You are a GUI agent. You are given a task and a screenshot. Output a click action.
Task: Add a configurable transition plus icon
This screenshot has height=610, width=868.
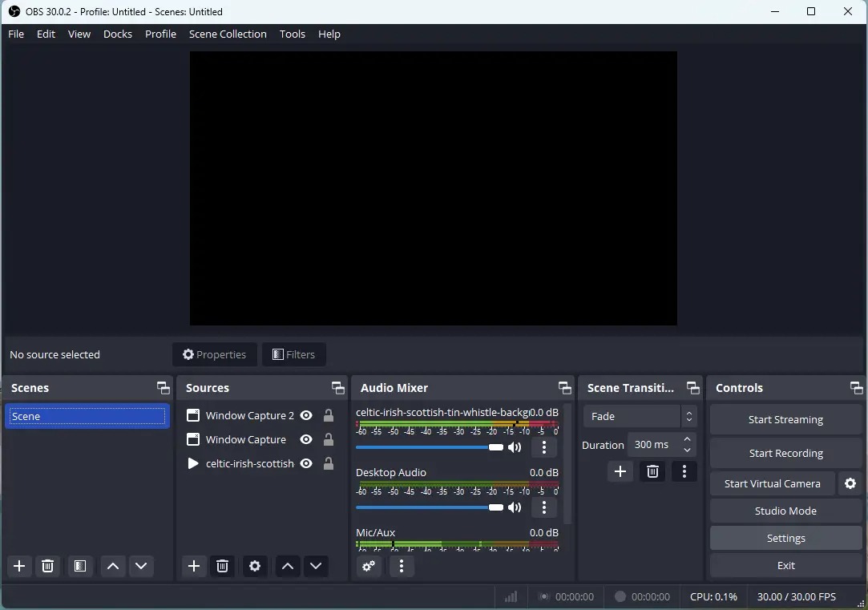(620, 471)
